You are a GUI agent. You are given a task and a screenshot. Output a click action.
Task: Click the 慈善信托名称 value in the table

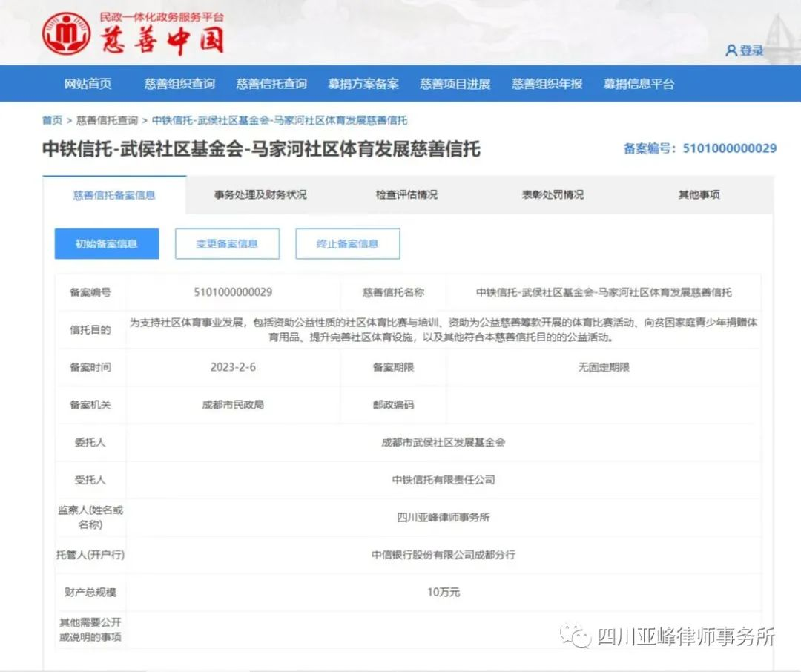pos(604,292)
